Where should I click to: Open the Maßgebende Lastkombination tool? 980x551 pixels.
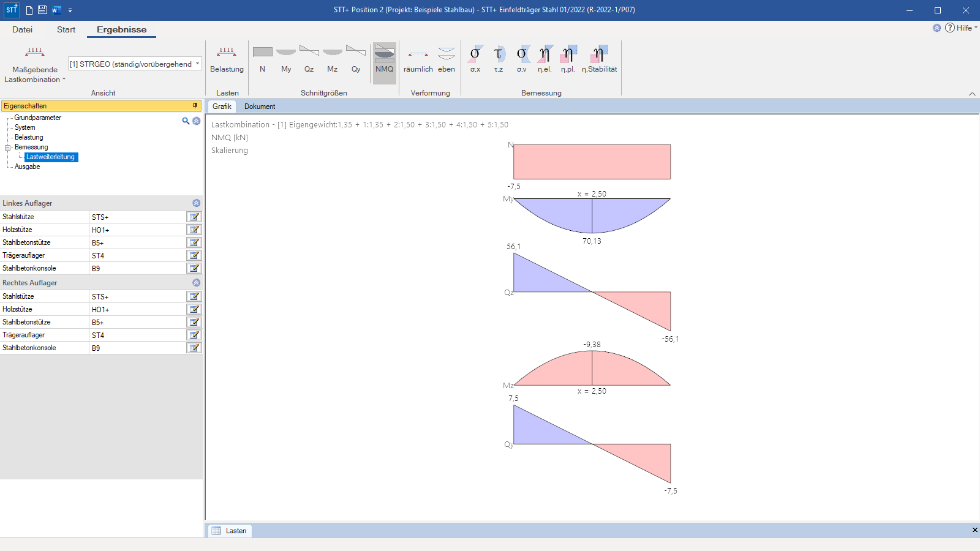coord(35,64)
